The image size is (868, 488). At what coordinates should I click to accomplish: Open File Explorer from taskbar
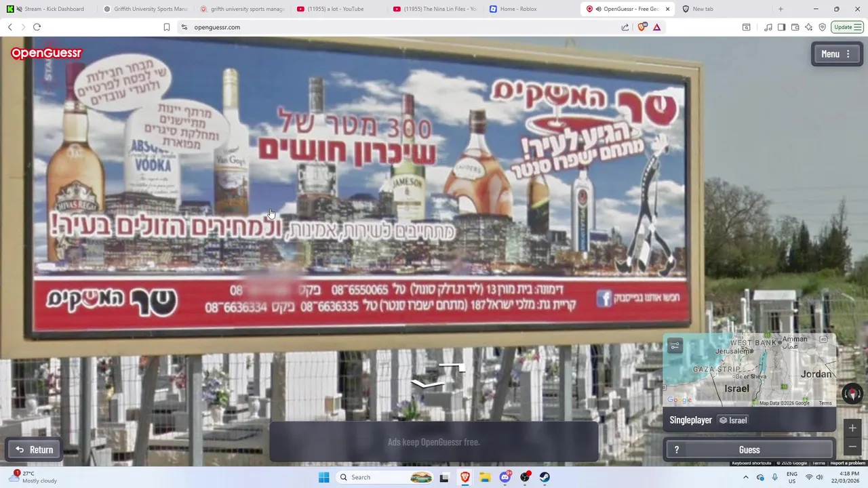[485, 477]
